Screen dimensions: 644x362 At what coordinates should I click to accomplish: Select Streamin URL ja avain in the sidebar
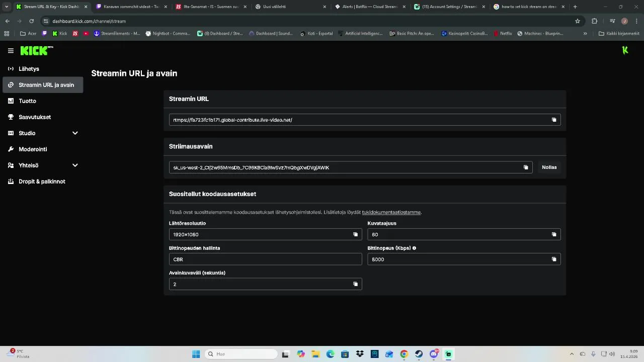tap(43, 85)
